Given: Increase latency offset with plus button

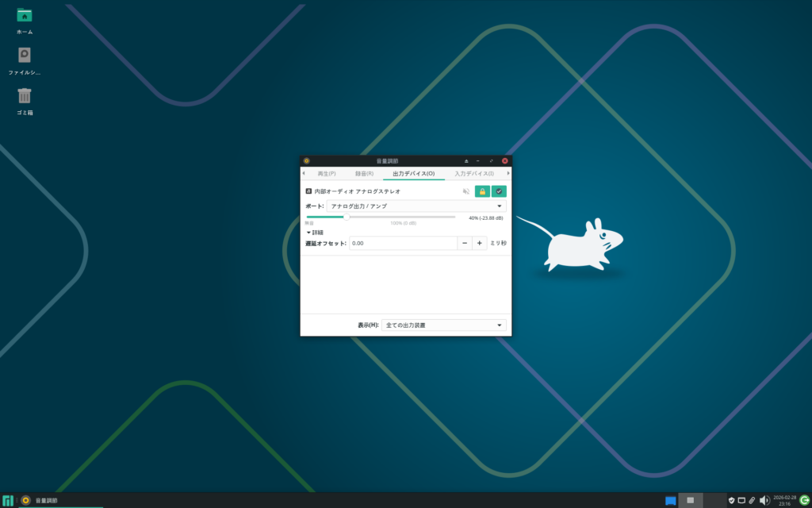Looking at the screenshot, I should (479, 244).
